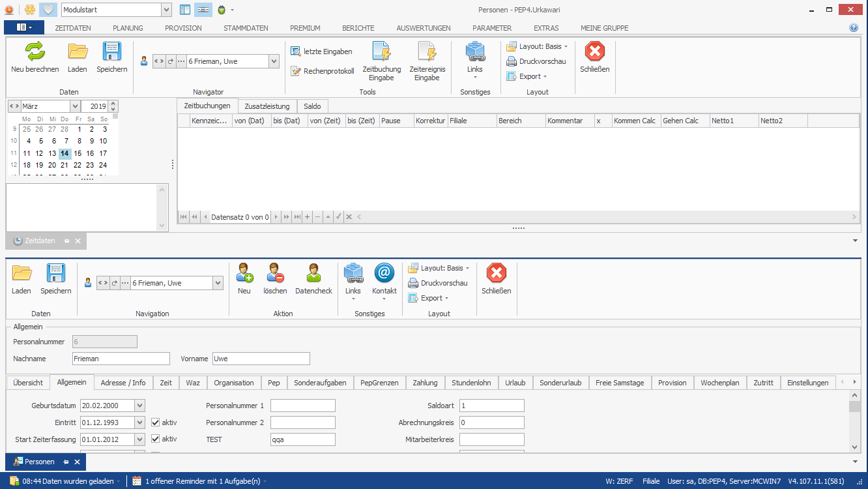Switch to the Urlaub tab
868x489 pixels.
515,383
